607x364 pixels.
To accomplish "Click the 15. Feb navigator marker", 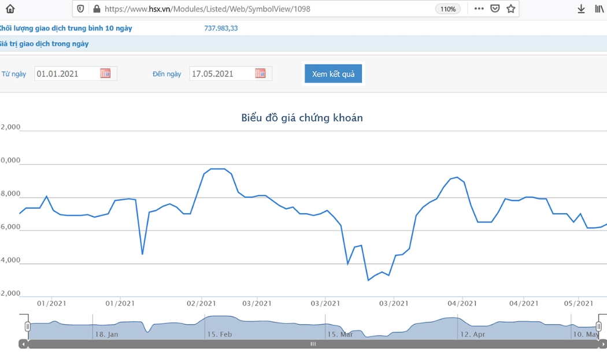I will (220, 334).
